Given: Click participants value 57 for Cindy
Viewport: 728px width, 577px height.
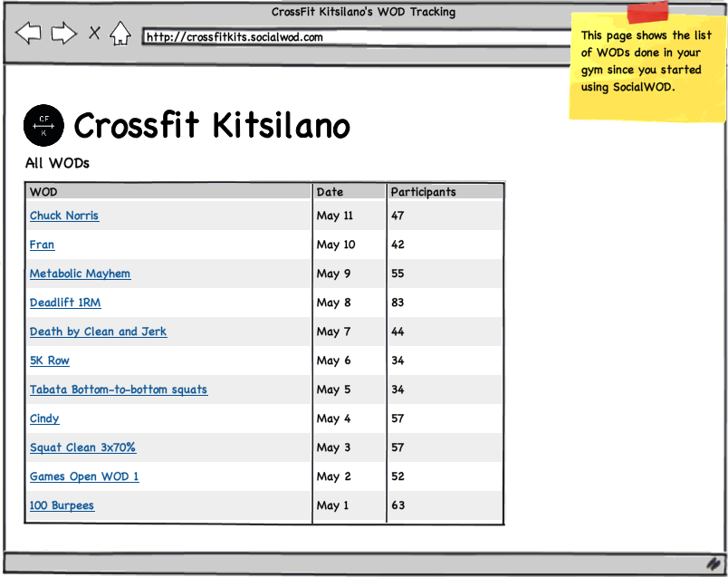Looking at the screenshot, I should [398, 418].
